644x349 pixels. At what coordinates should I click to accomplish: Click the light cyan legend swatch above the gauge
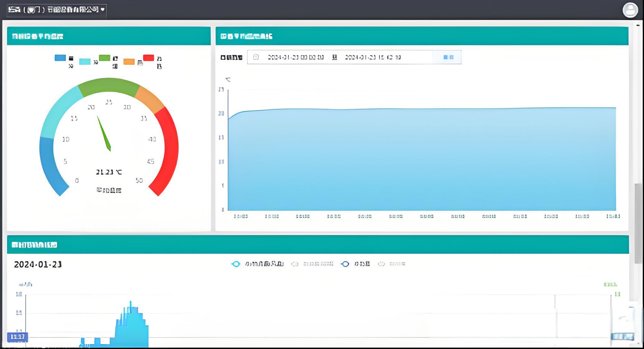[x=85, y=62]
